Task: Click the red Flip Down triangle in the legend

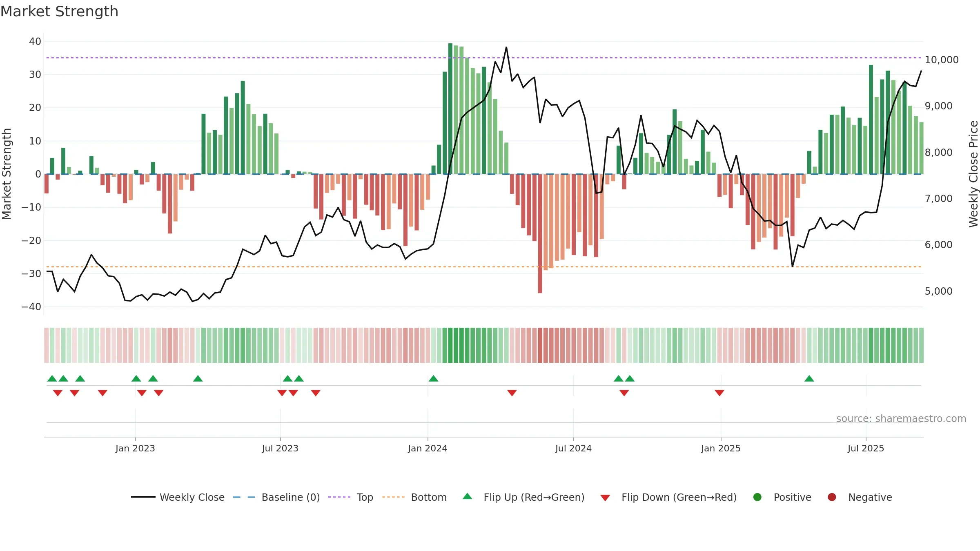Action: (606, 498)
